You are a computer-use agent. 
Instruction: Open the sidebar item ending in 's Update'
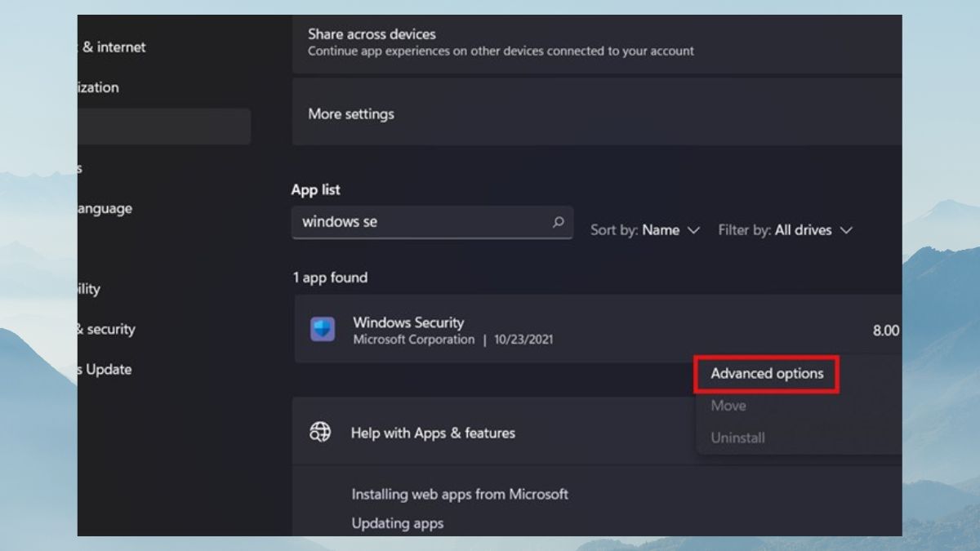point(105,369)
